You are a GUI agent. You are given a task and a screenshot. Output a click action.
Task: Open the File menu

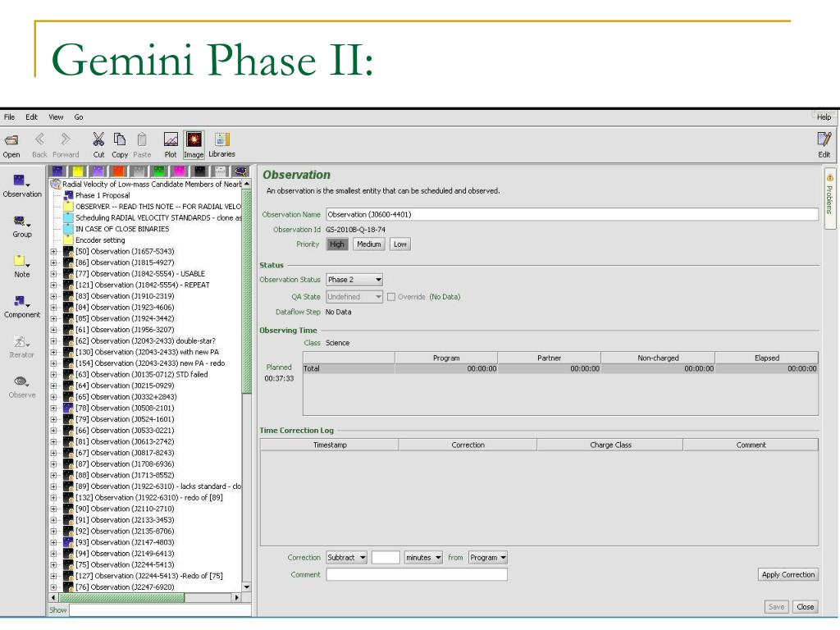pos(10,116)
